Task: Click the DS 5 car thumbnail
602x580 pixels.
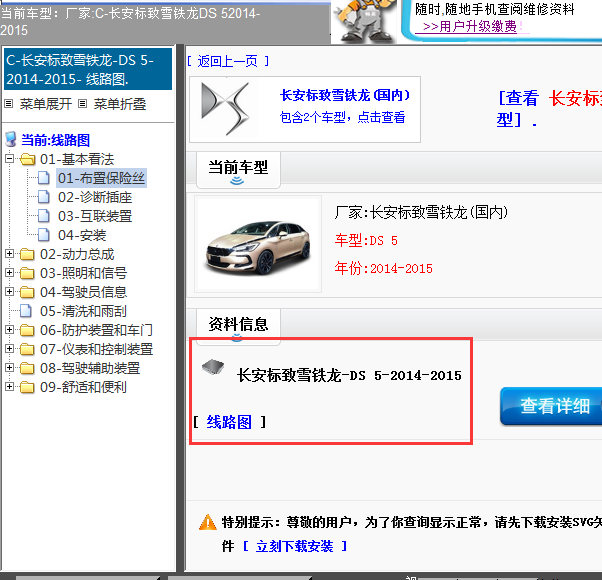Action: [x=258, y=244]
